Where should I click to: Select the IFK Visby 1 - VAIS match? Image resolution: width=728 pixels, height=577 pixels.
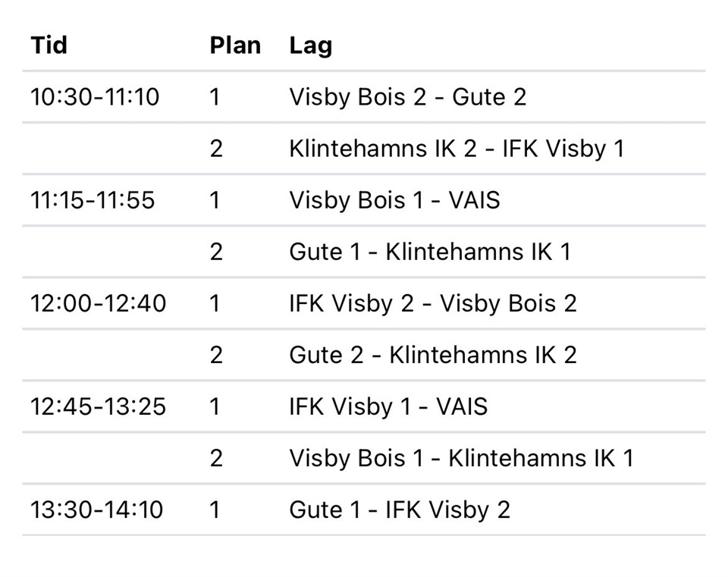pyautogui.click(x=388, y=407)
